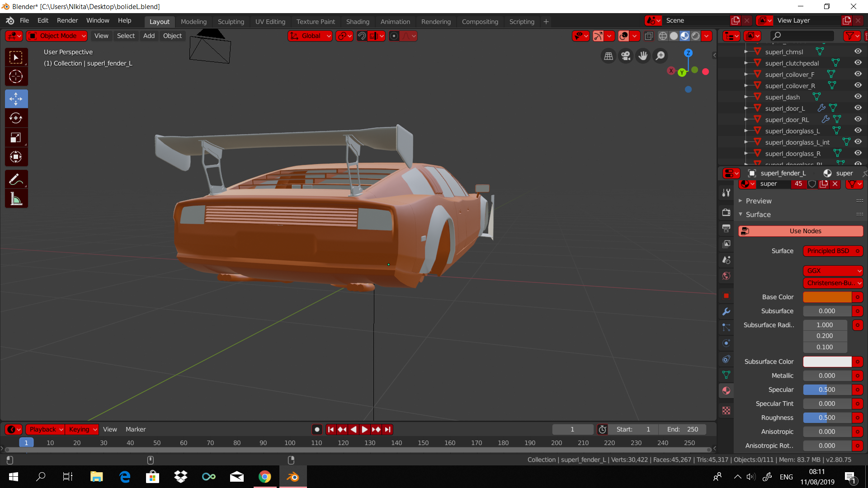868x488 pixels.
Task: Open the Modifiers wrench tab
Action: click(726, 312)
